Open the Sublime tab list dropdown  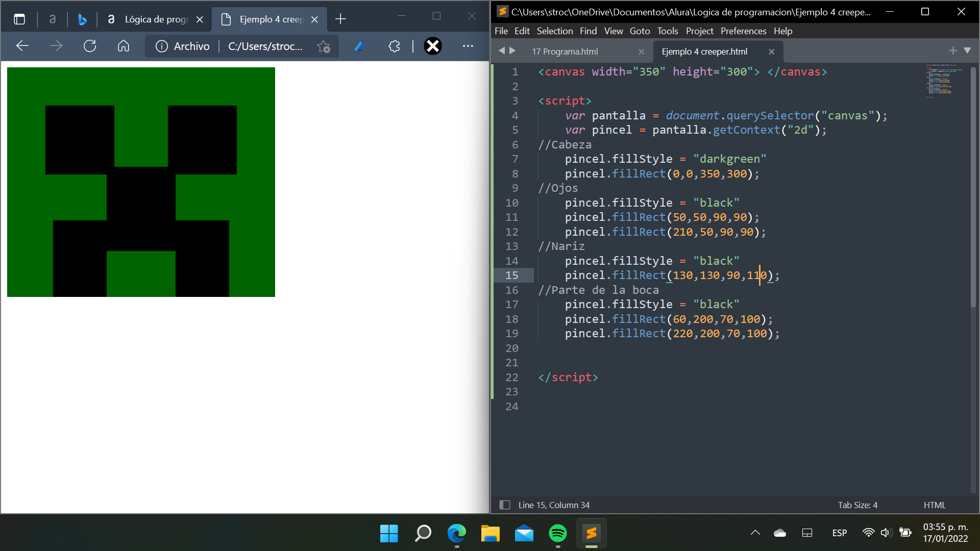tap(967, 51)
